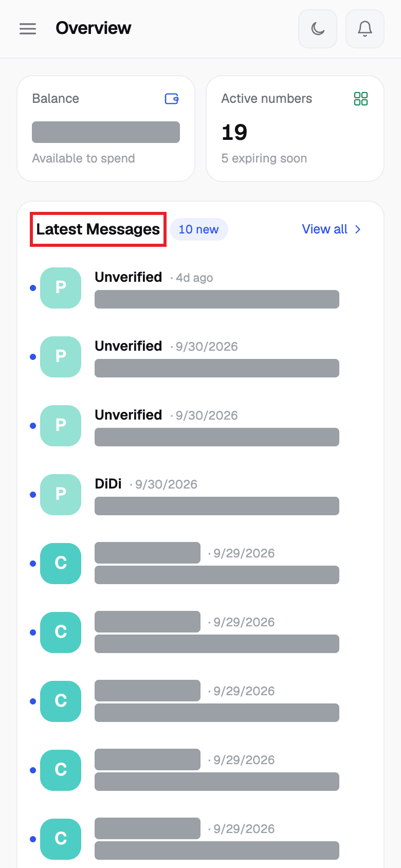
Task: Click the wallet icon in Balance card
Action: 172,99
